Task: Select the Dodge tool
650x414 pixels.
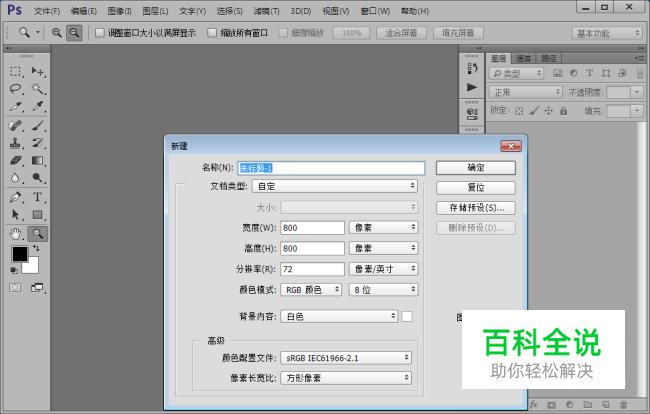Action: 38,178
